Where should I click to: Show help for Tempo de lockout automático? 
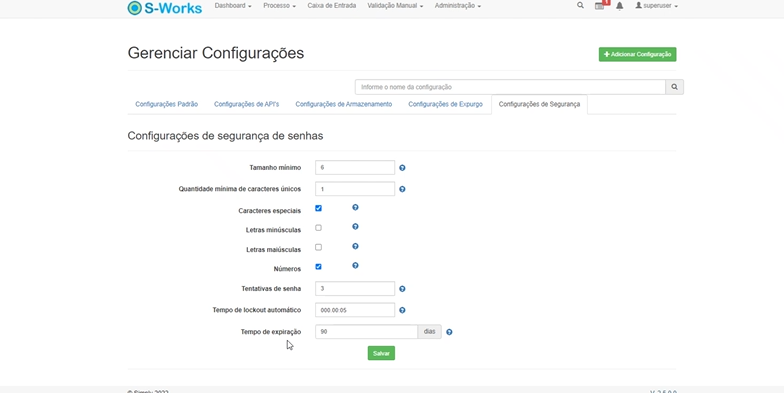402,310
